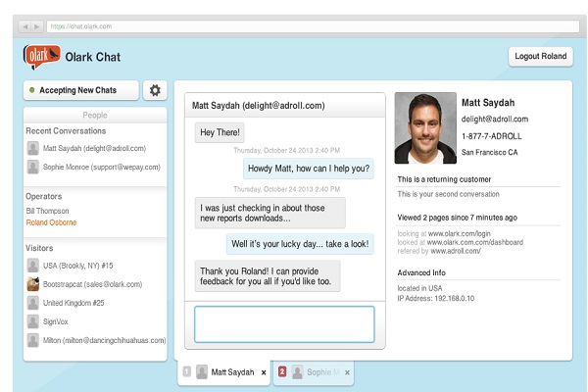
Task: Close the Matt Saydah chat tab
Action: pos(264,372)
